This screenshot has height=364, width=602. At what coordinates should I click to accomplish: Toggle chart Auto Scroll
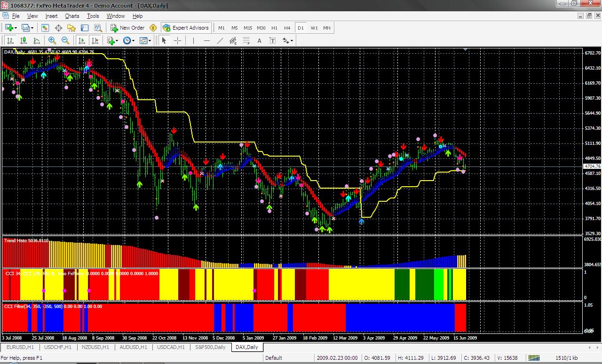(82, 41)
